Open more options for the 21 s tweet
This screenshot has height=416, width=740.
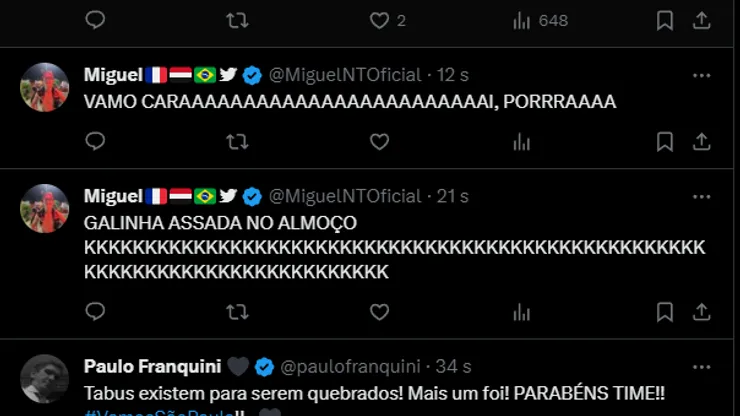click(x=701, y=197)
